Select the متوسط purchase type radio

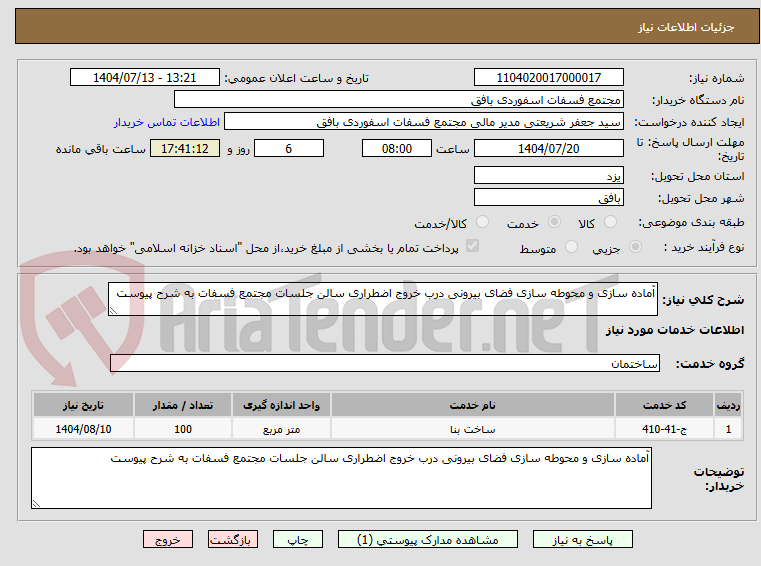coord(571,247)
